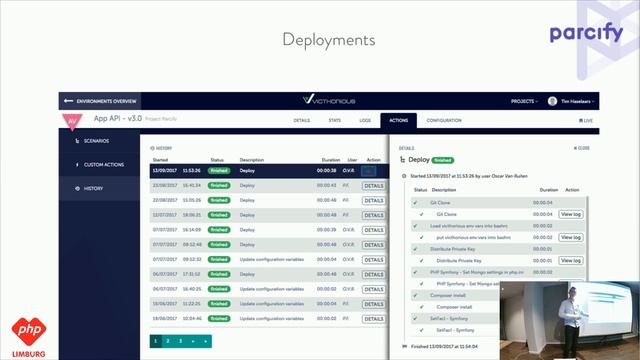Click the flag icon beside Finished 13/09/2017
The height and width of the screenshot is (360, 640).
(404, 346)
